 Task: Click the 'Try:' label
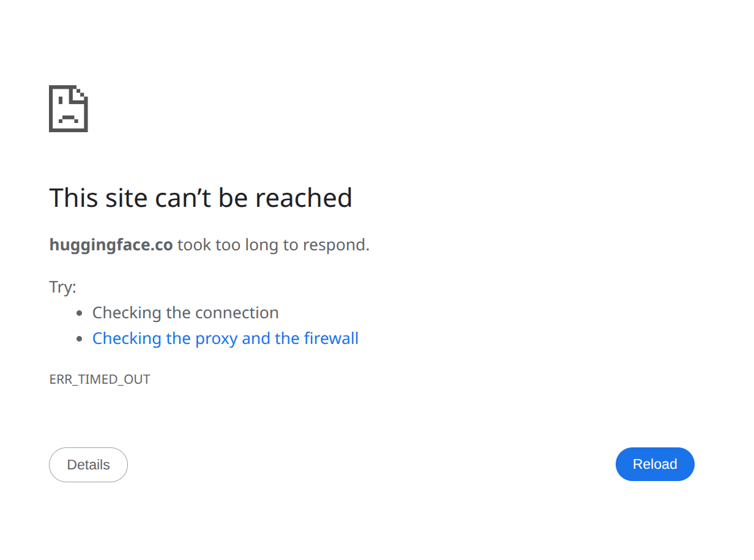62,286
